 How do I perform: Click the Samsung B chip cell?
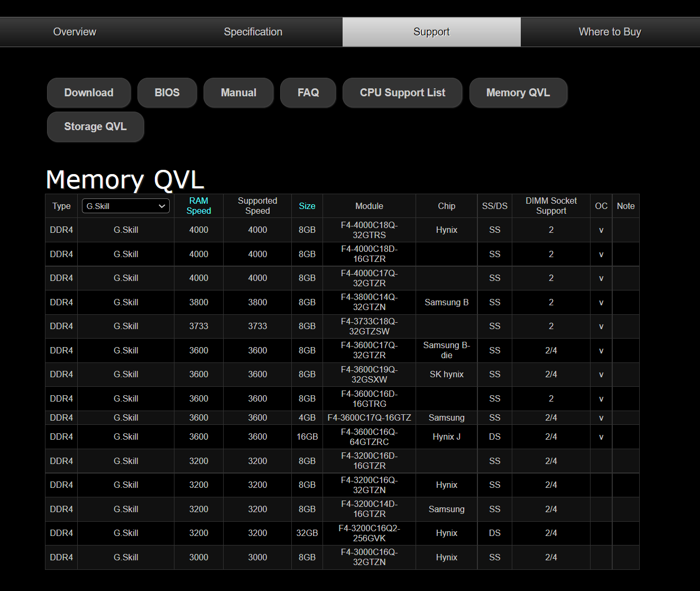447,302
